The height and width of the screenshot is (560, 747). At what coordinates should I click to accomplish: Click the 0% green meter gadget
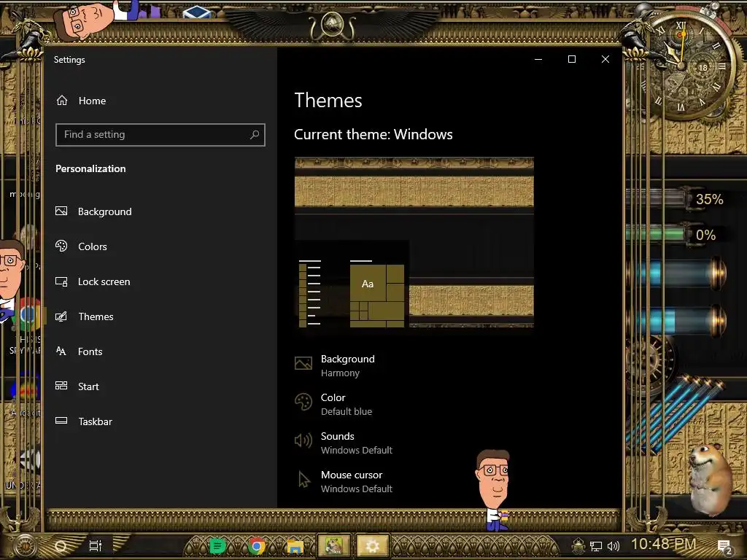coord(673,234)
